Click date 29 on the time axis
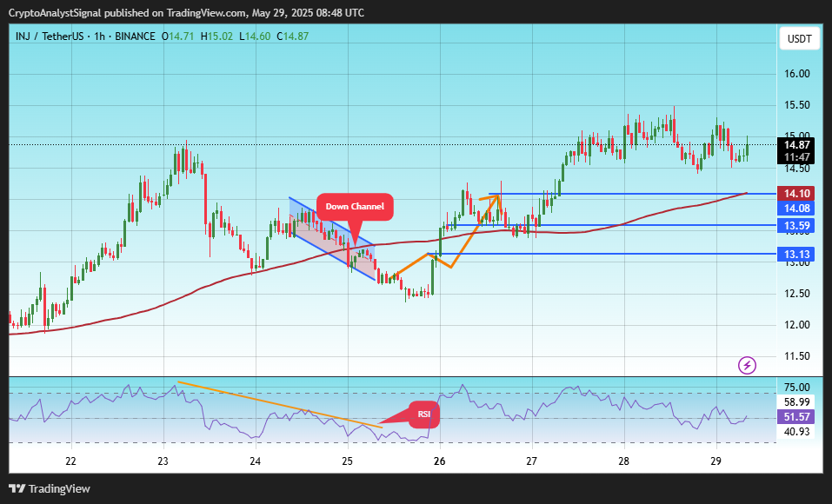The height and width of the screenshot is (504, 832). coord(716,461)
